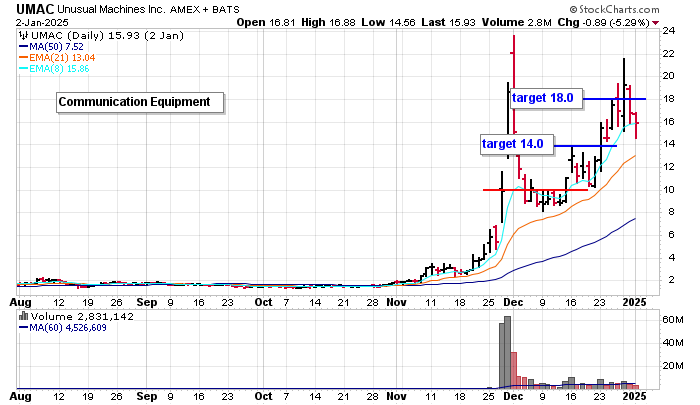This screenshot has width=700, height=405.
Task: Click the blue target line at 14
Action: [585, 146]
